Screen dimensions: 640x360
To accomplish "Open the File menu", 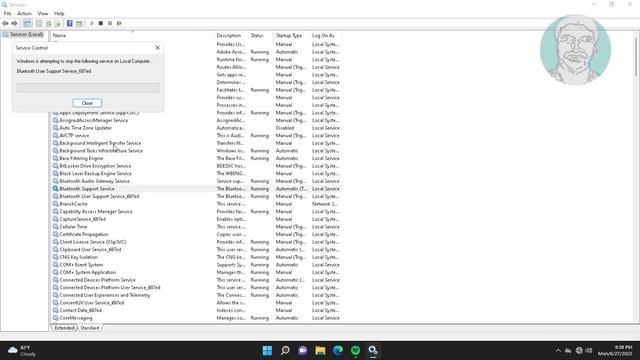I will [x=7, y=13].
